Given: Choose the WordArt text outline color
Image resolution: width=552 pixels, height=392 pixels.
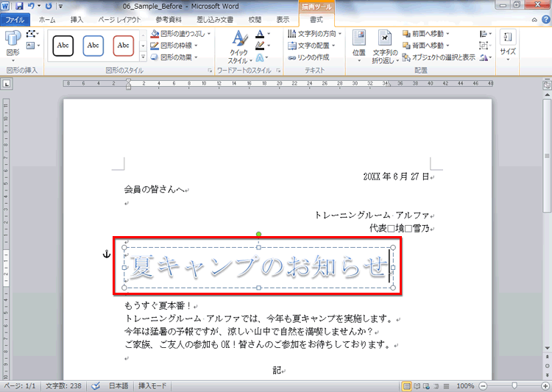Looking at the screenshot, I should [262, 46].
